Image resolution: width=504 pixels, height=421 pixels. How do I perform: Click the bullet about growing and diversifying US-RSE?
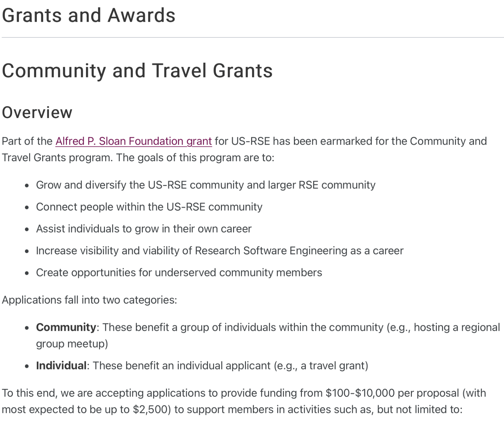[x=205, y=185]
